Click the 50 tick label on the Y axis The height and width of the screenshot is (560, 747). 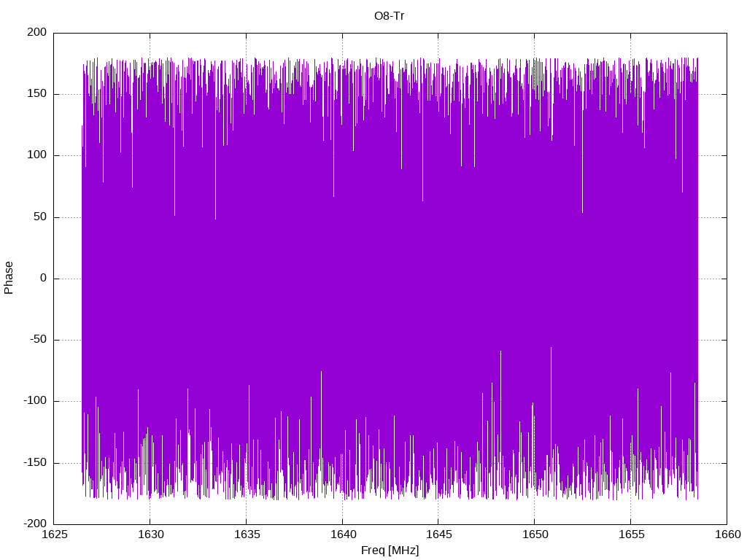point(41,217)
